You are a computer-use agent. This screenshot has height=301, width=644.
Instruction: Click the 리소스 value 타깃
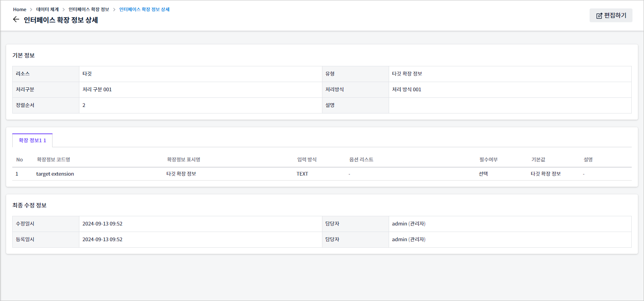[x=87, y=74]
